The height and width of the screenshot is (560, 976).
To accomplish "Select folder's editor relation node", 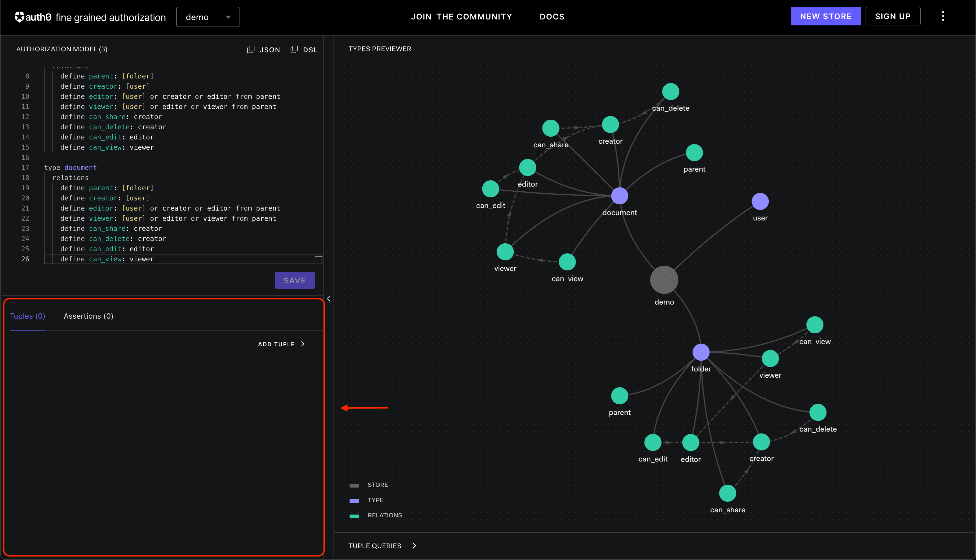I will click(690, 443).
